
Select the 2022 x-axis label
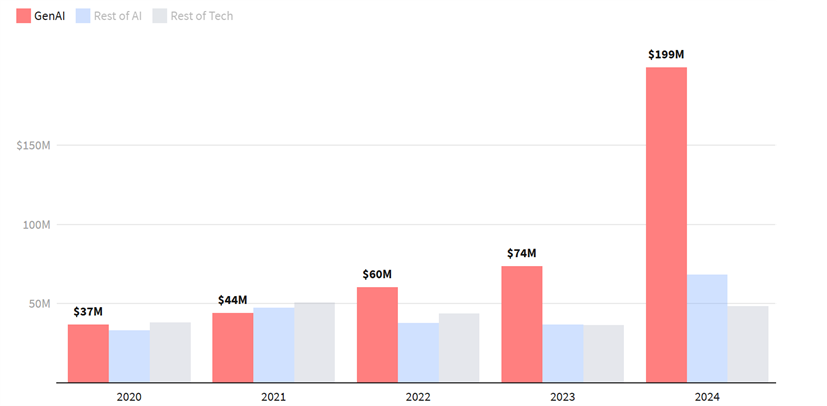coord(418,397)
